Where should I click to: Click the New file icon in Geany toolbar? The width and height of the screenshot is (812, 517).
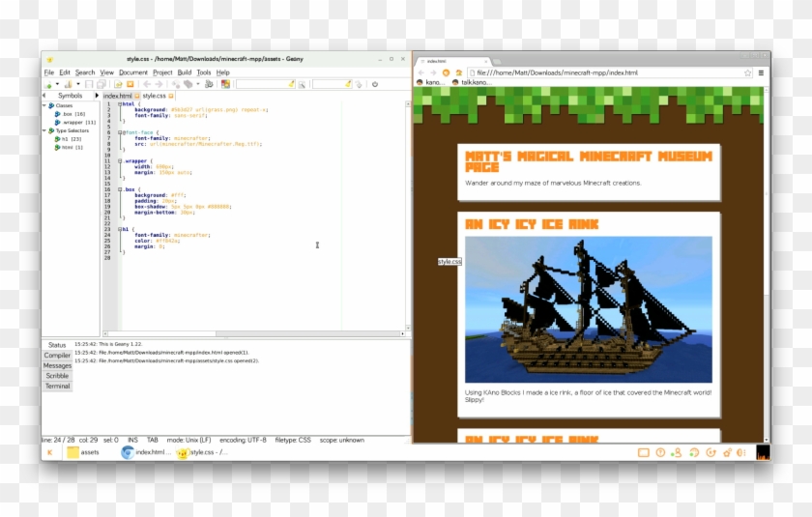(x=48, y=84)
